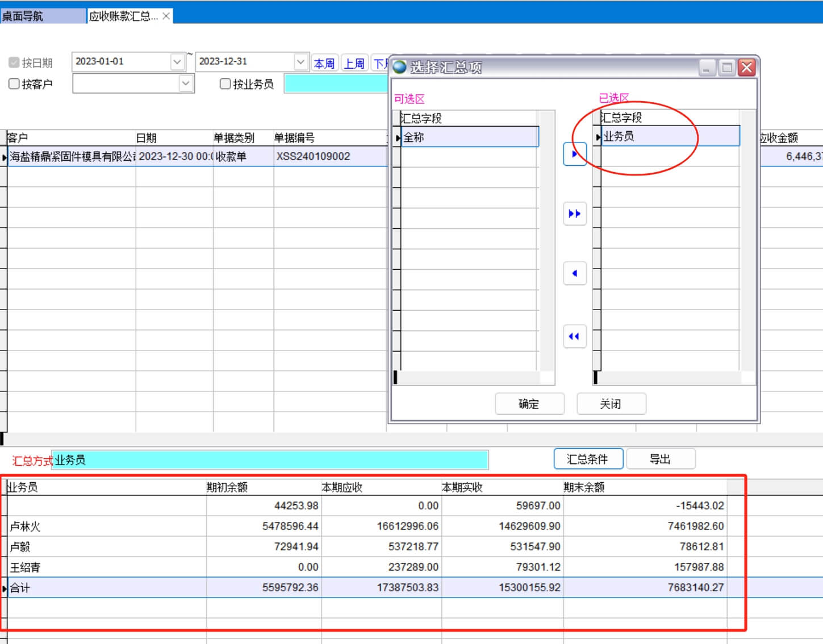Enable the 按客户 checkbox
This screenshot has height=644, width=823.
coord(14,84)
